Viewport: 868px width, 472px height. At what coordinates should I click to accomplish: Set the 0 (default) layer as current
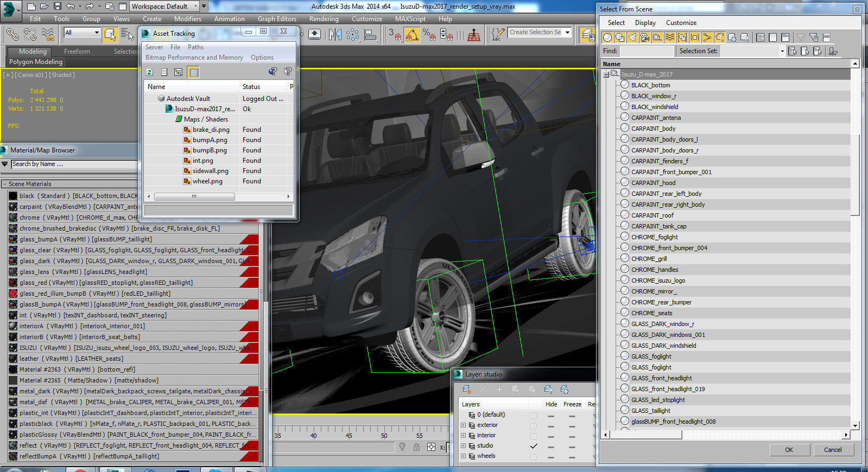[533, 415]
